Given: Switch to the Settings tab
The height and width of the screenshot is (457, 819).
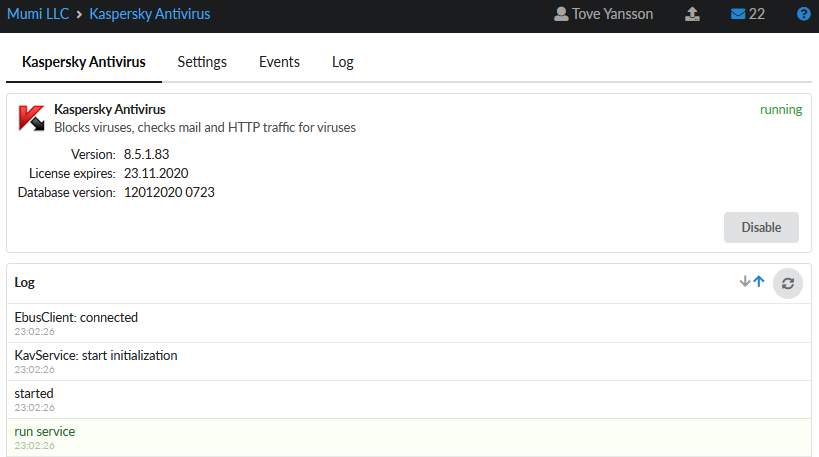Looking at the screenshot, I should pyautogui.click(x=202, y=62).
